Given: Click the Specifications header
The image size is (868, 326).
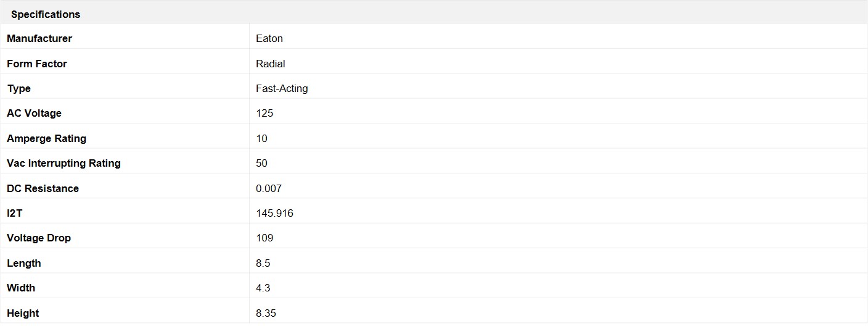Looking at the screenshot, I should 46,14.
